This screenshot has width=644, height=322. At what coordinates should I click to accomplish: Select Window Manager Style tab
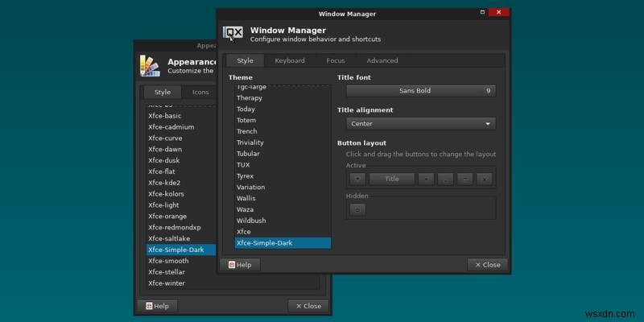(245, 60)
